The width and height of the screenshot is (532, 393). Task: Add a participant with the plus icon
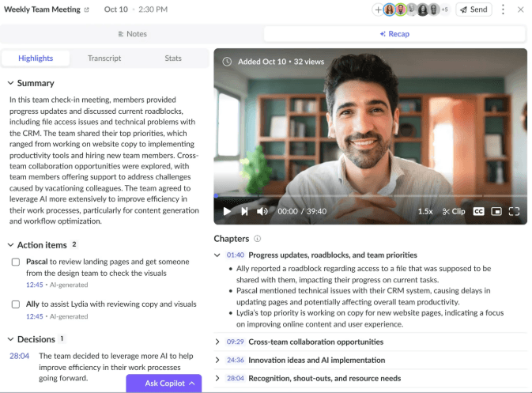click(x=378, y=9)
